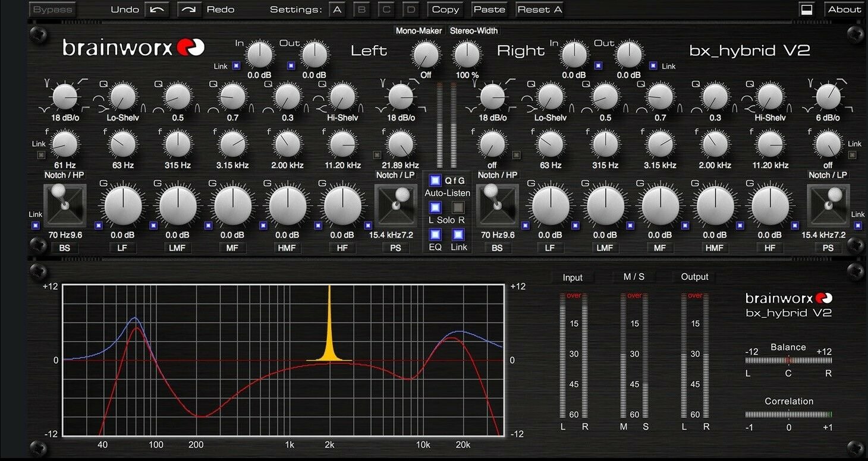Toggle the Bypass button
The width and height of the screenshot is (868, 461).
53,10
